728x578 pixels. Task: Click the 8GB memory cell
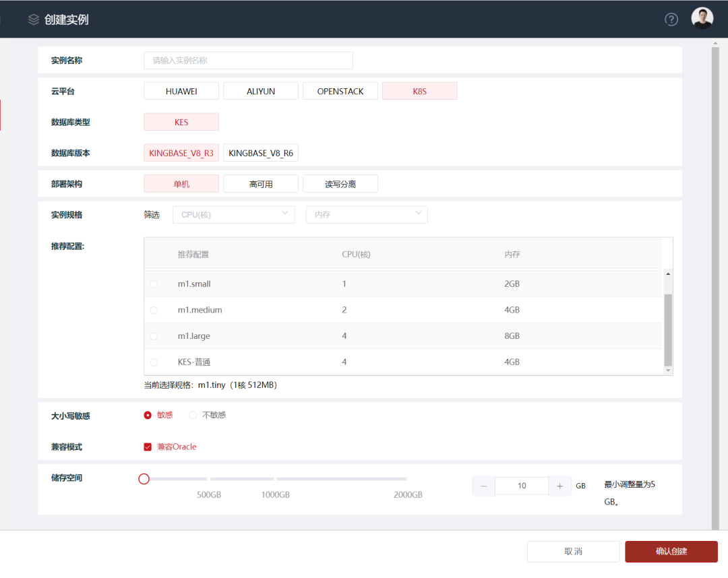click(x=512, y=336)
